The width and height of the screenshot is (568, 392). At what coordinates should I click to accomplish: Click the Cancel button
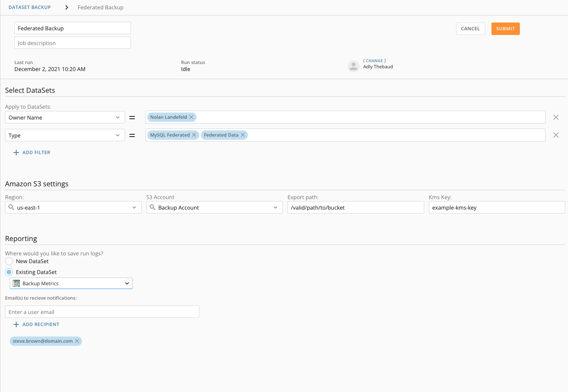point(470,29)
